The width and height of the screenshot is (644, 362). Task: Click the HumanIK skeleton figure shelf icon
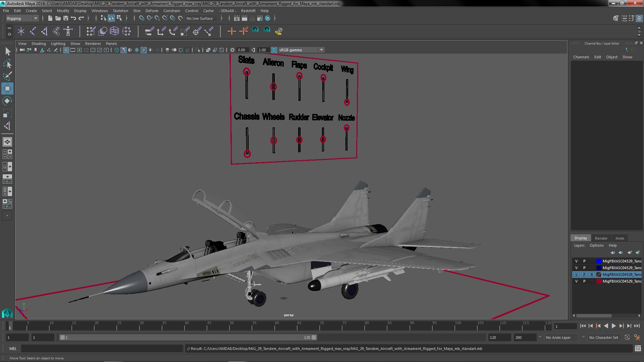click(68, 32)
